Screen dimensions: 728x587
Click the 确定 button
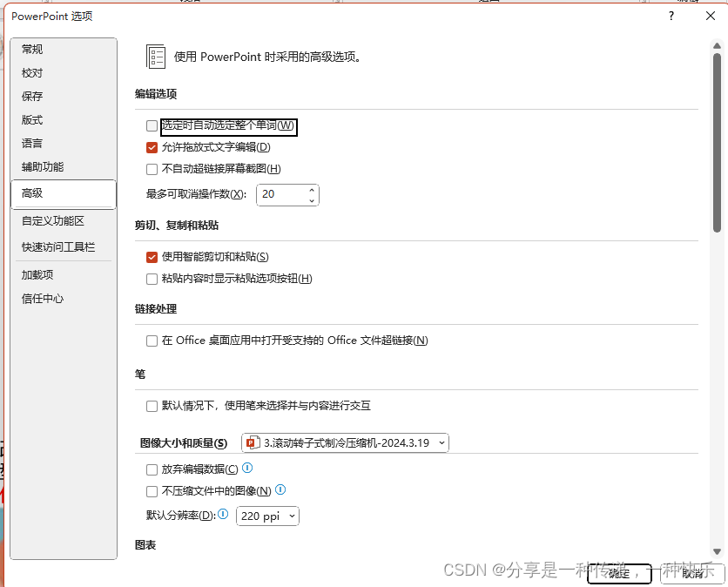619,574
